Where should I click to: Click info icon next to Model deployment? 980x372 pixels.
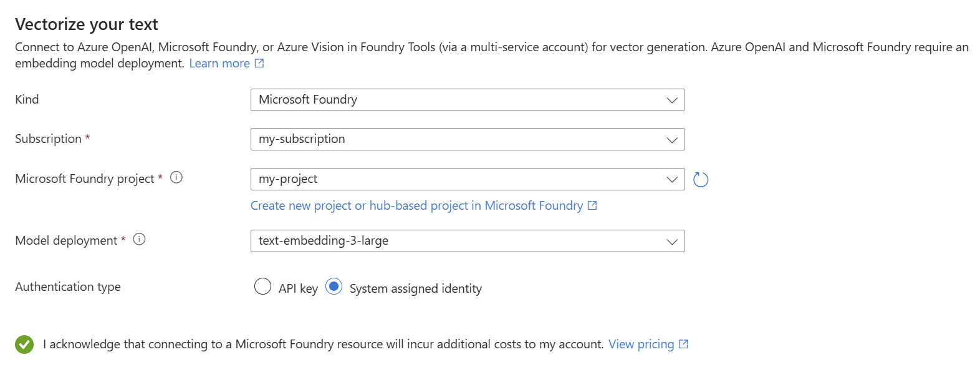[140, 240]
